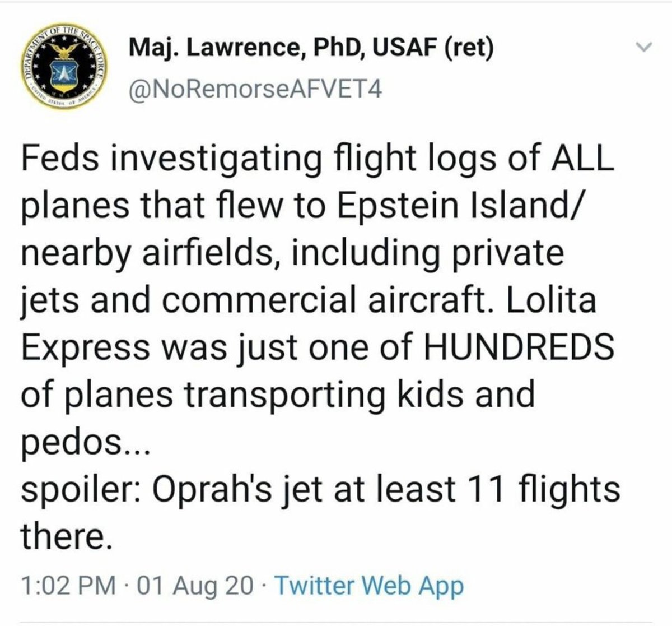Click the "Epstein Island/" text
The width and height of the screenshot is (672, 626).
pos(460,207)
